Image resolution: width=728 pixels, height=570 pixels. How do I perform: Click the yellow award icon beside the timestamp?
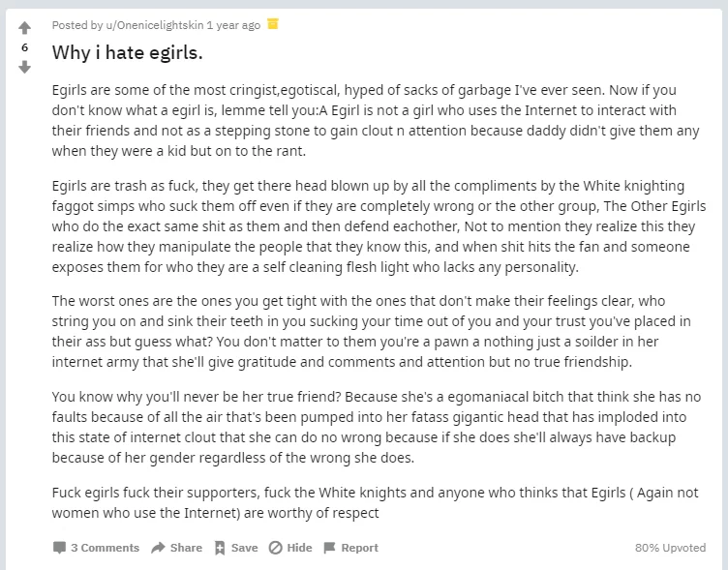coord(273,24)
